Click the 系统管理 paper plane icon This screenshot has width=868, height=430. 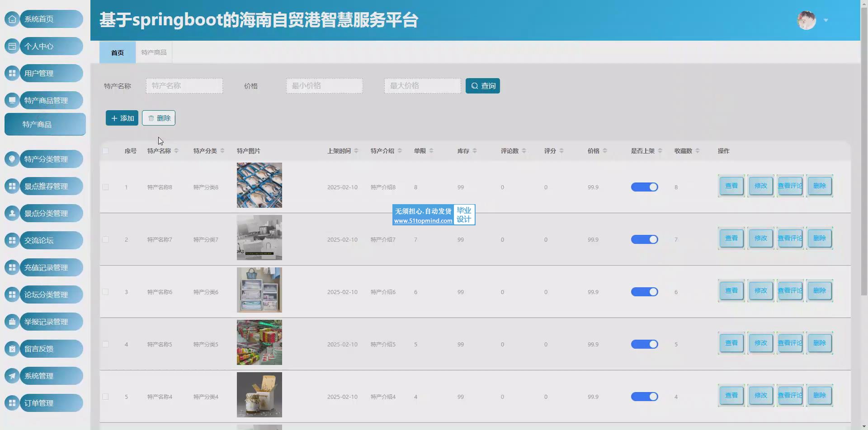point(12,376)
